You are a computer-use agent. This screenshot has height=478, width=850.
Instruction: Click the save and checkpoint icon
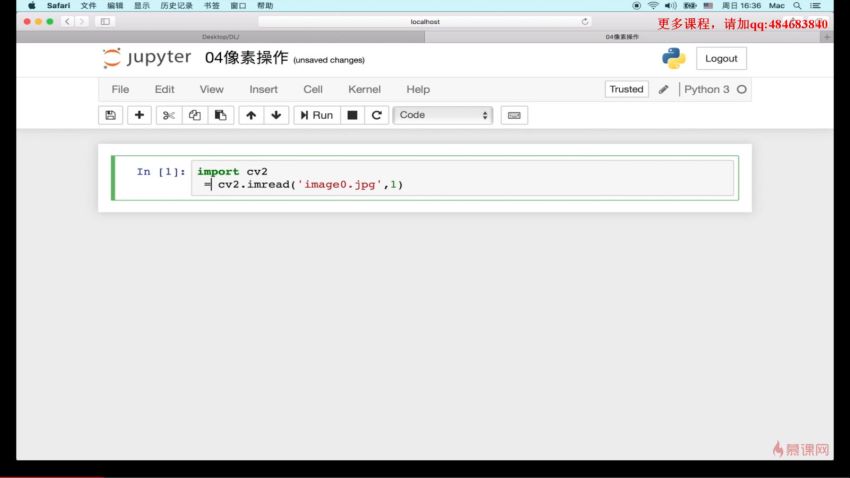click(x=110, y=115)
